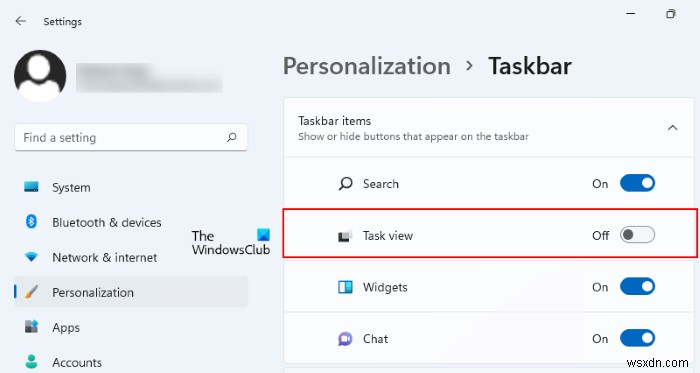
Task: Click the Off status text beside Task view
Action: tap(600, 235)
